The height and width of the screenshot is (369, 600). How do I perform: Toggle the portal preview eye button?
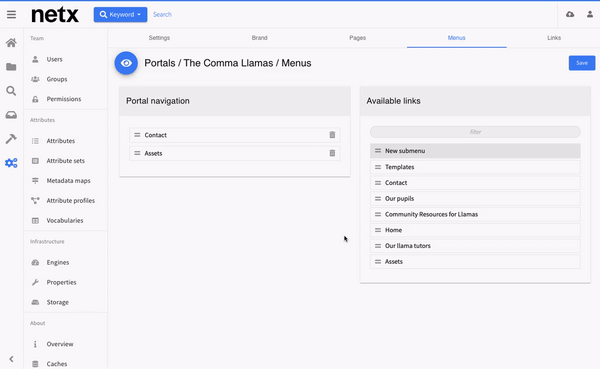(x=126, y=63)
